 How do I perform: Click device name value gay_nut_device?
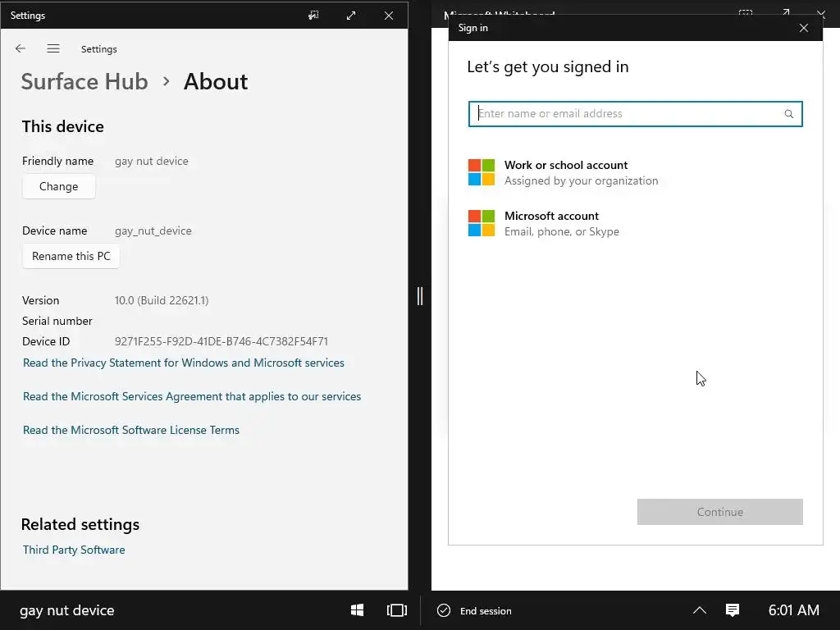pyautogui.click(x=153, y=231)
